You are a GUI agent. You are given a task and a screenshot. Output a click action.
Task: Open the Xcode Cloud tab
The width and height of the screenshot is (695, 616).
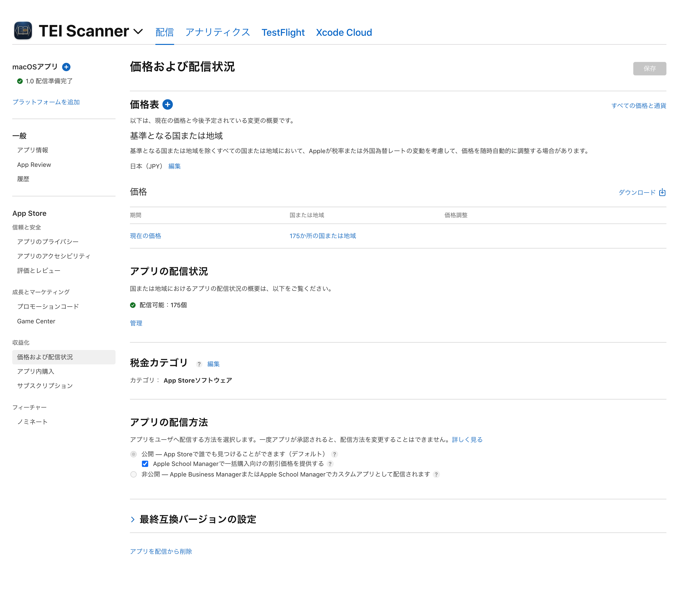pyautogui.click(x=344, y=33)
